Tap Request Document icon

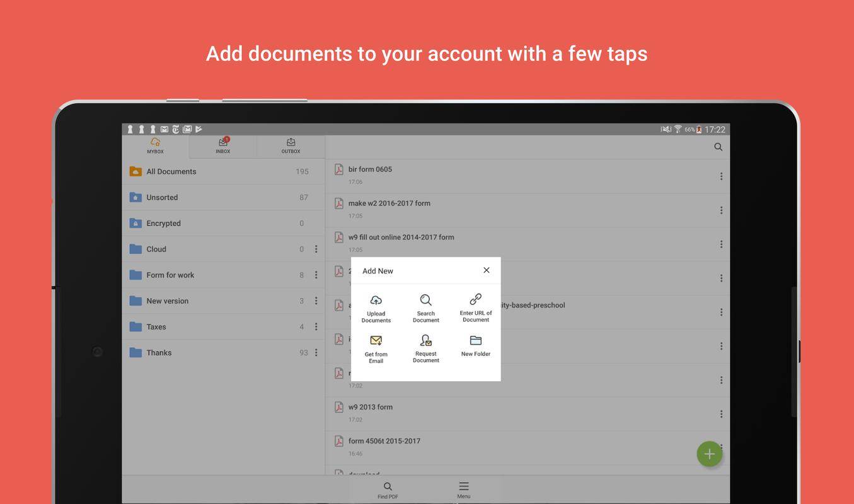coord(426,340)
